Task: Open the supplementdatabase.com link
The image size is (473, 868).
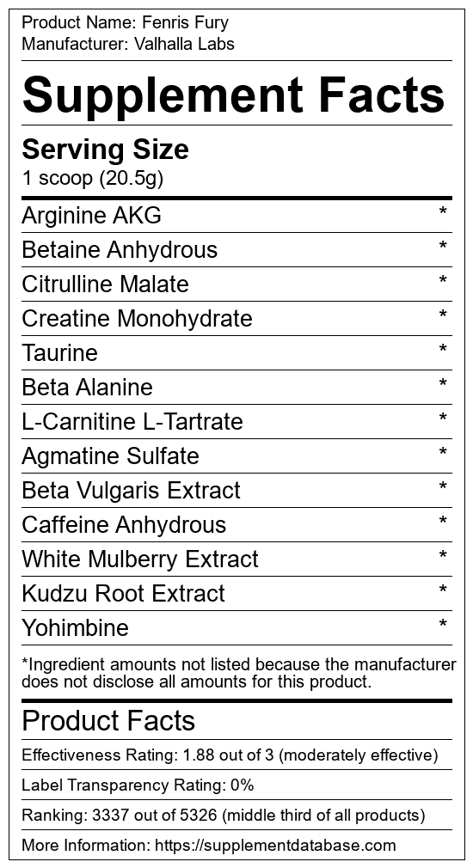Action: [275, 846]
